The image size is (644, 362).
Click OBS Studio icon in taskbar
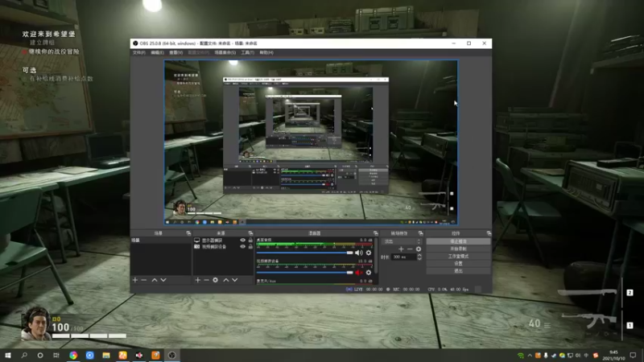pyautogui.click(x=171, y=355)
